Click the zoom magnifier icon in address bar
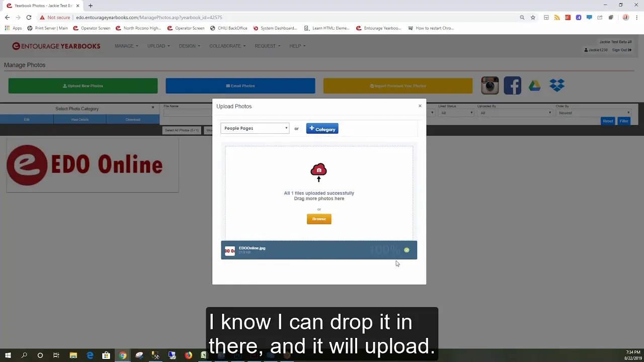This screenshot has height=362, width=644. point(522,17)
